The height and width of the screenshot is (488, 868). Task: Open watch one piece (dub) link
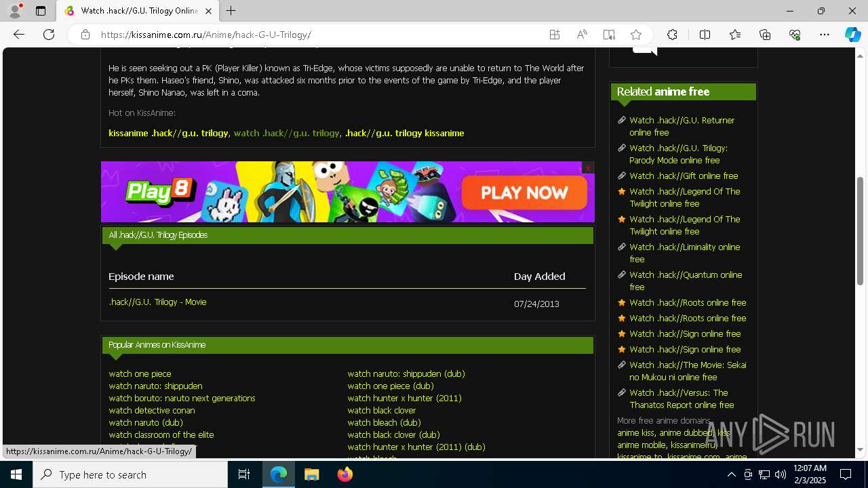[x=391, y=386]
